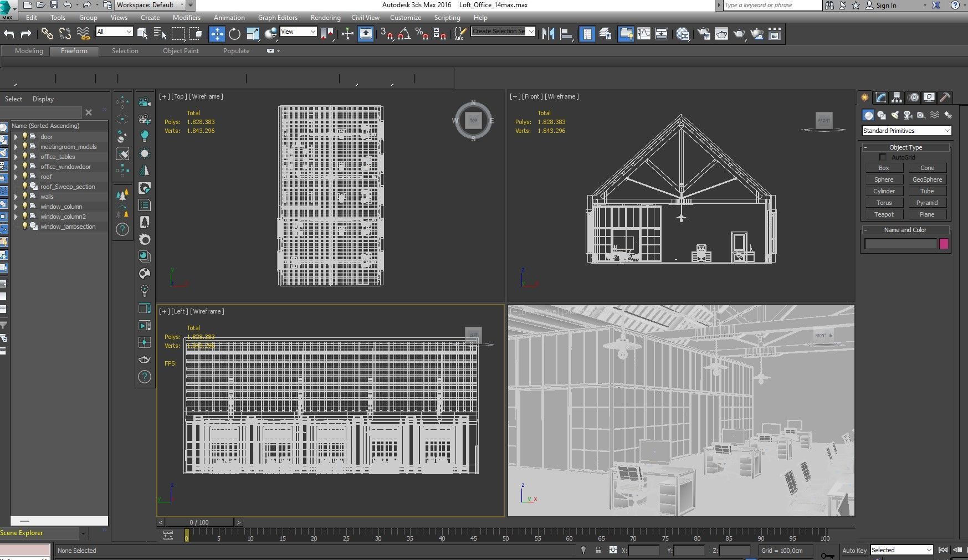968x560 pixels.
Task: Click the Redo arrow in main toolbar
Action: pos(25,34)
